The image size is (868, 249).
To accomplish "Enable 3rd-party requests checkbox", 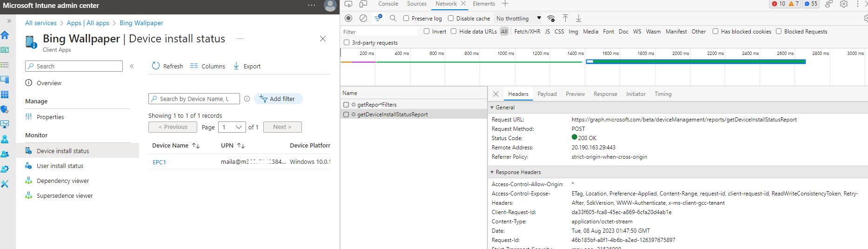I will point(347,42).
